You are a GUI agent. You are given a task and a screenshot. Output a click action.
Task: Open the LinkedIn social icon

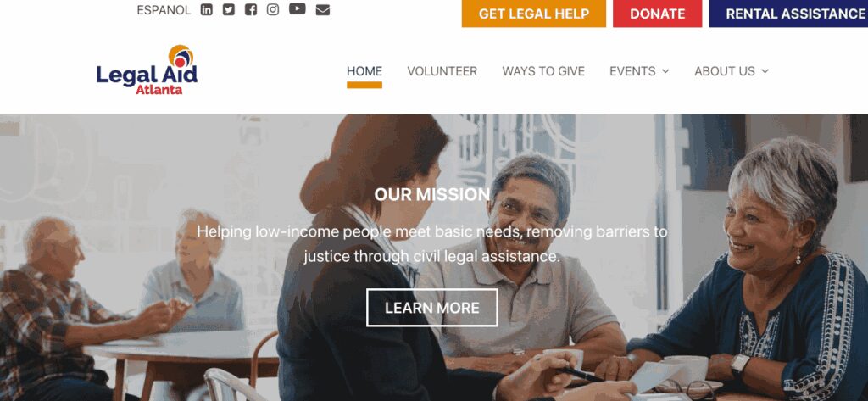[x=207, y=9]
